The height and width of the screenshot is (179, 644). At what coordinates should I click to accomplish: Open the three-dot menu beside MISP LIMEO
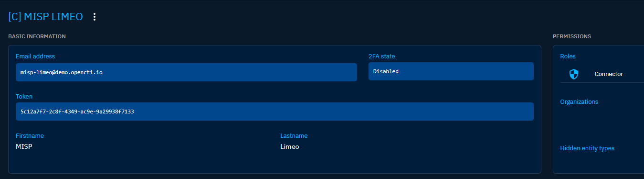click(x=95, y=17)
